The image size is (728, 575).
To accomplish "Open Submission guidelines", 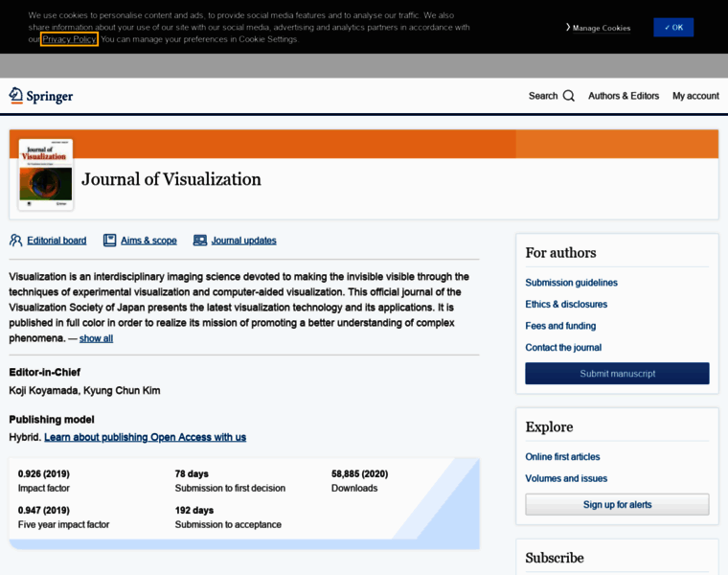I will point(571,283).
